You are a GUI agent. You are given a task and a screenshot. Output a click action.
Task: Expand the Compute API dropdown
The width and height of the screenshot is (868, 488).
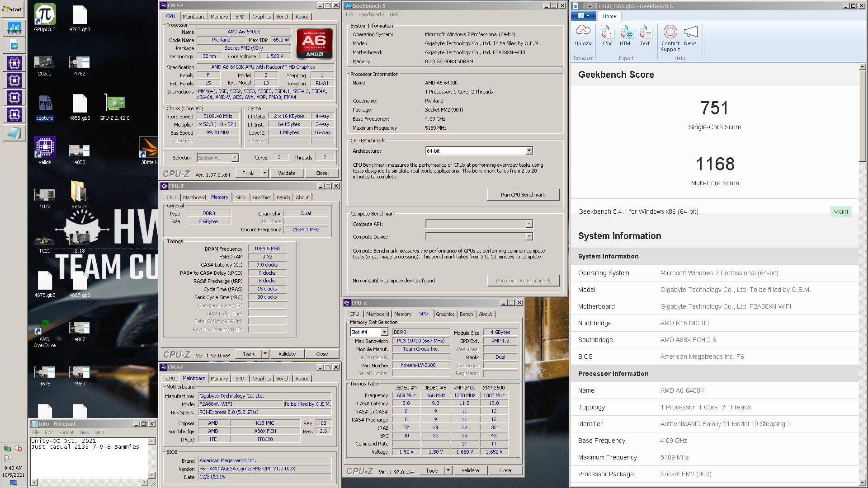click(x=529, y=224)
